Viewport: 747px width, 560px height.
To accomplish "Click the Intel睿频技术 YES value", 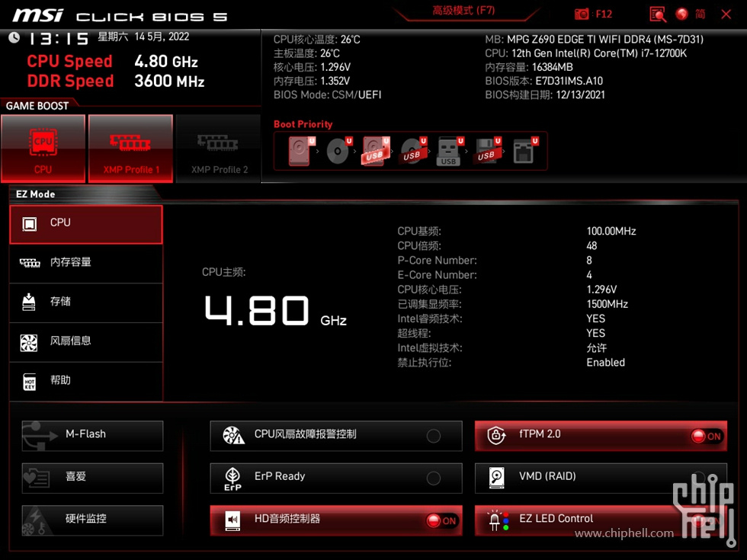I will (596, 318).
